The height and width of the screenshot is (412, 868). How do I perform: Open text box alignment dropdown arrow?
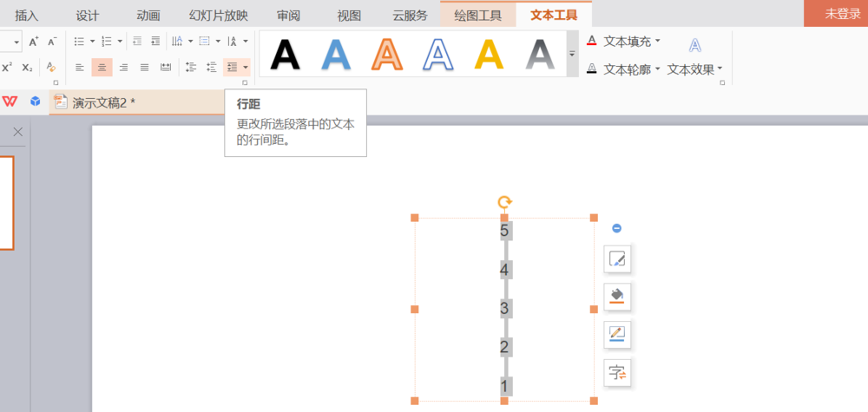click(218, 42)
